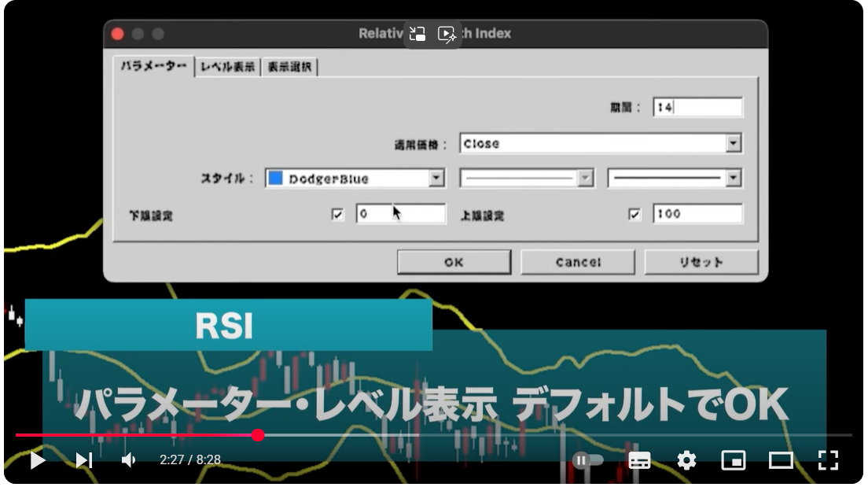Click the Cancel button
Screen dimensions: 868x487
(x=578, y=262)
